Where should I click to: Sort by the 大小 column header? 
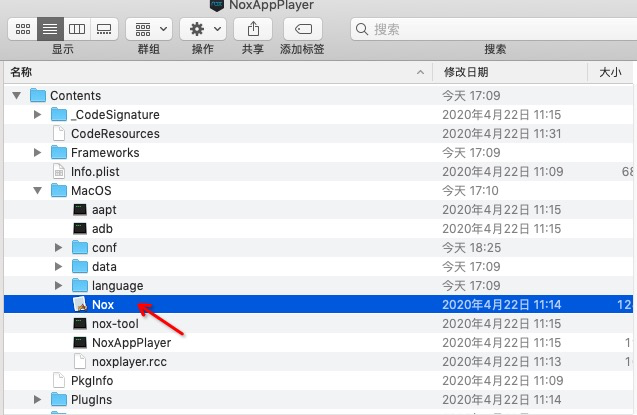click(x=610, y=72)
